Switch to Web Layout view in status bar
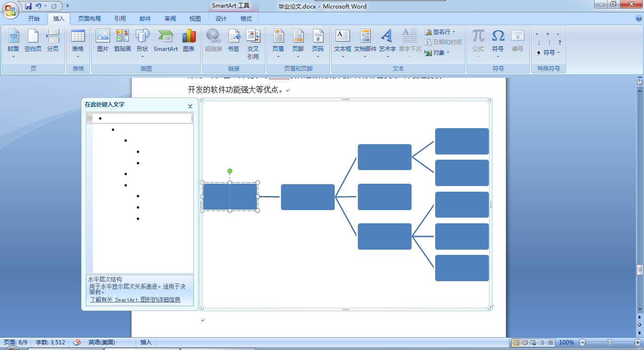This screenshot has width=644, height=350. click(533, 342)
